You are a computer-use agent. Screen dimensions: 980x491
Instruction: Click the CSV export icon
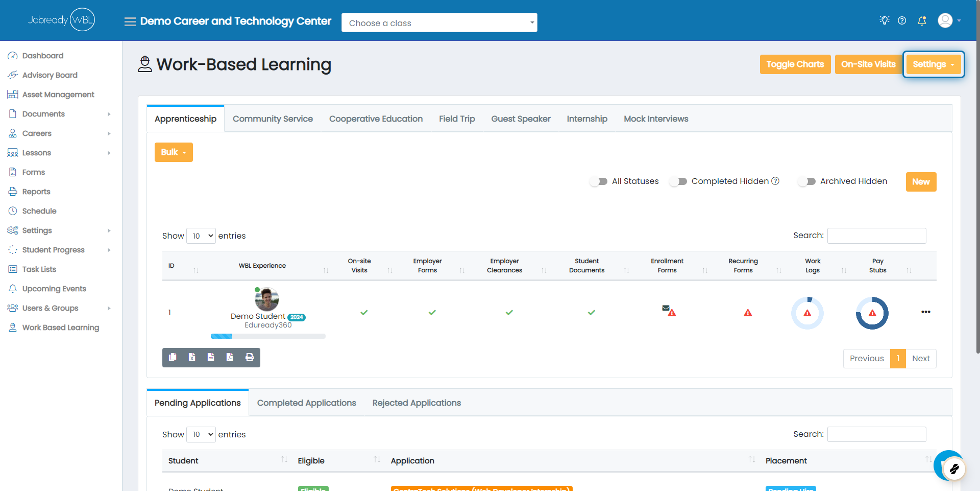point(211,357)
